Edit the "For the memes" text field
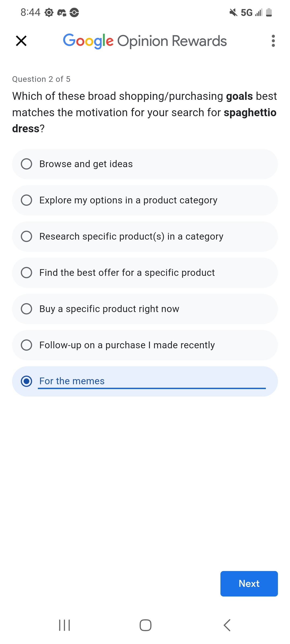 pos(152,381)
